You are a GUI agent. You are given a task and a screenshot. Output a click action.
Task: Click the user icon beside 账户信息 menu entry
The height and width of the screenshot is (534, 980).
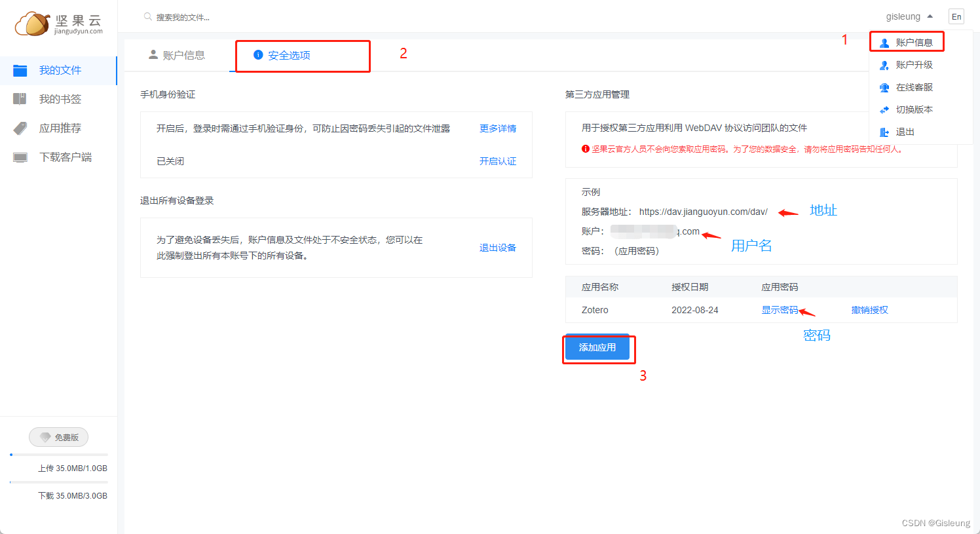click(884, 43)
